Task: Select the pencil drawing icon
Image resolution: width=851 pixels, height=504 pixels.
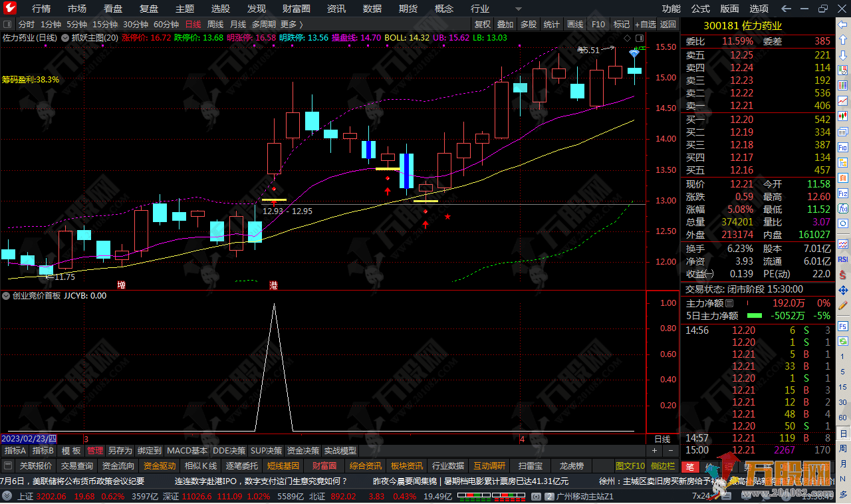Action: (x=842, y=305)
